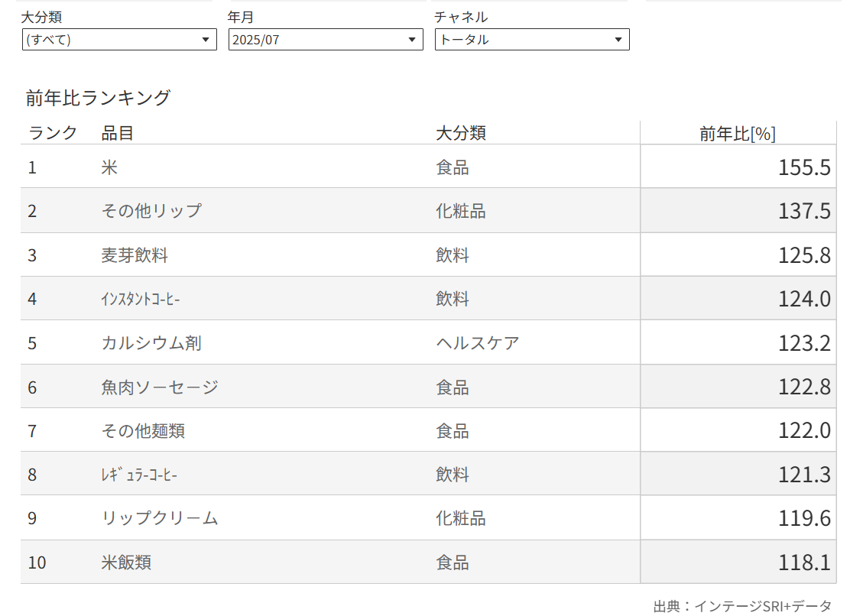Open the チャネル トータル dropdown
The image size is (850, 616).
(x=532, y=40)
